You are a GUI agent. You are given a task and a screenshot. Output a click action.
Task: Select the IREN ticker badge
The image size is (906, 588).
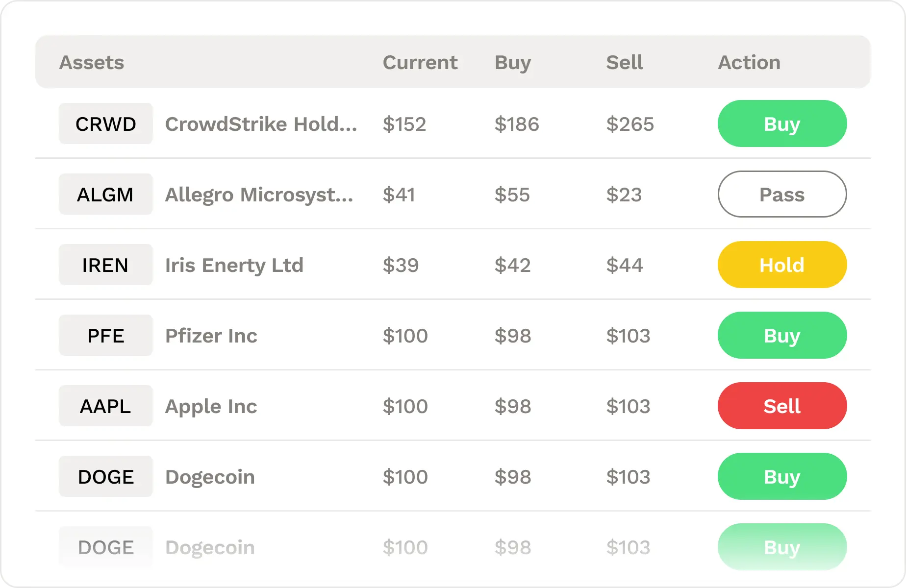105,265
